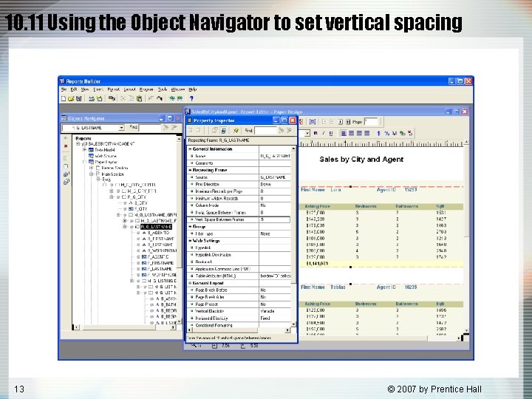Click the blue Help question mark icon
The width and height of the screenshot is (532, 399).
(x=191, y=99)
